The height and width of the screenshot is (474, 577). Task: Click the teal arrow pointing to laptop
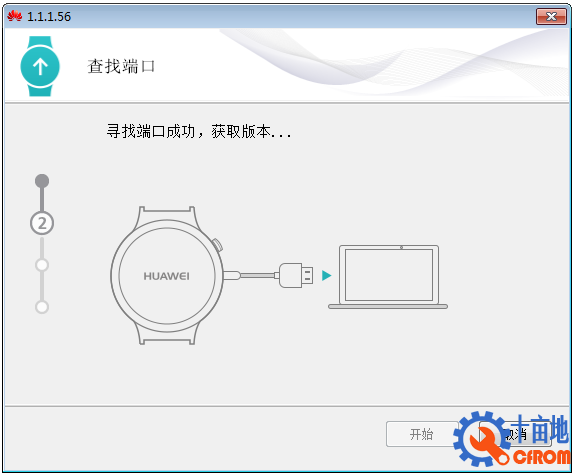(x=326, y=275)
